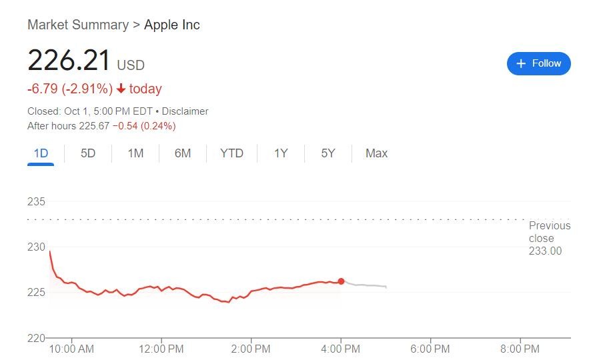Click the Previous close 233.00 label

pyautogui.click(x=549, y=238)
